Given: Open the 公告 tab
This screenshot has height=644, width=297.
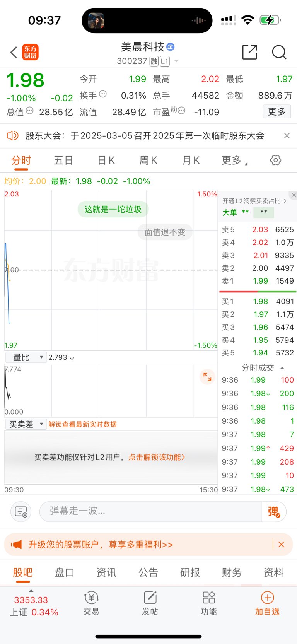Looking at the screenshot, I should click(148, 572).
